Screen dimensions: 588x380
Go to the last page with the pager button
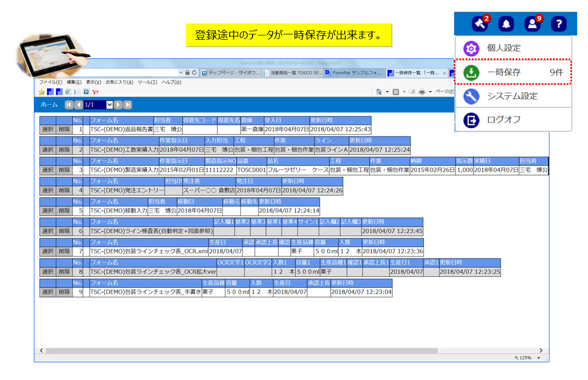[128, 105]
